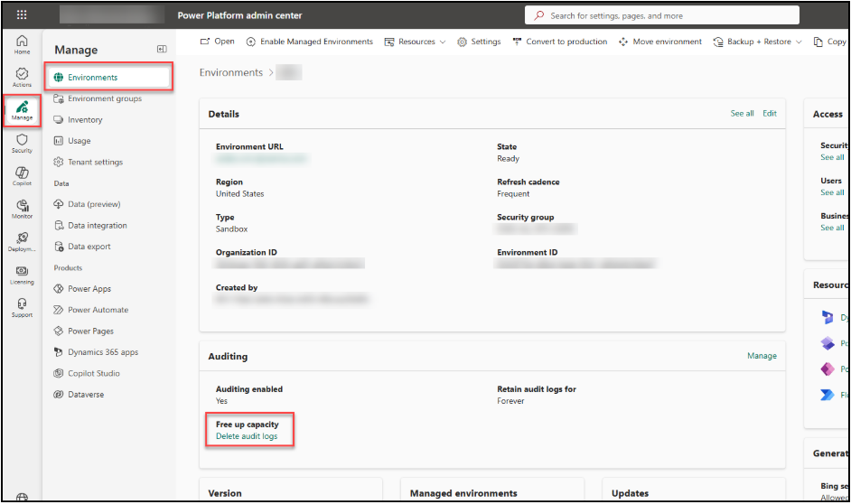This screenshot has width=851, height=504.
Task: Select Environment groups in Manage menu
Action: pos(104,98)
